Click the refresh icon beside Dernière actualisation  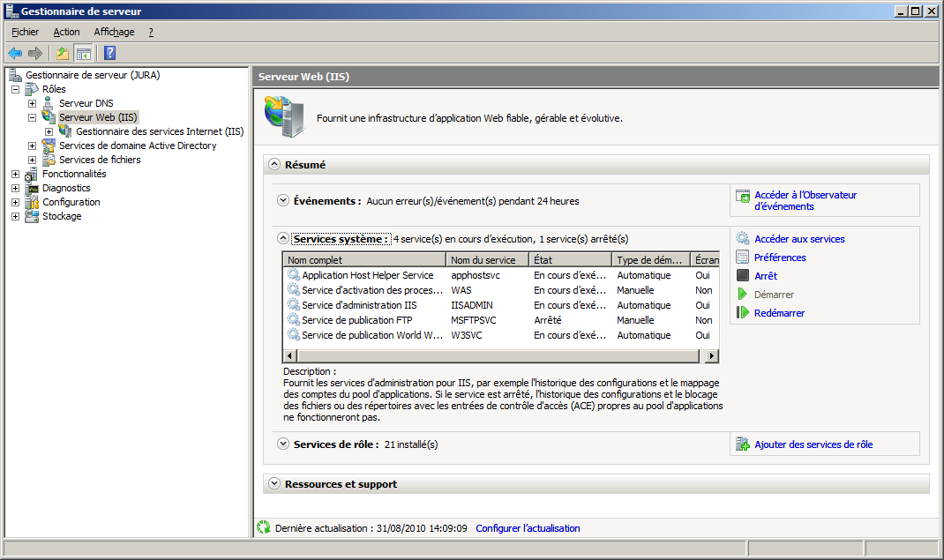pos(263,527)
